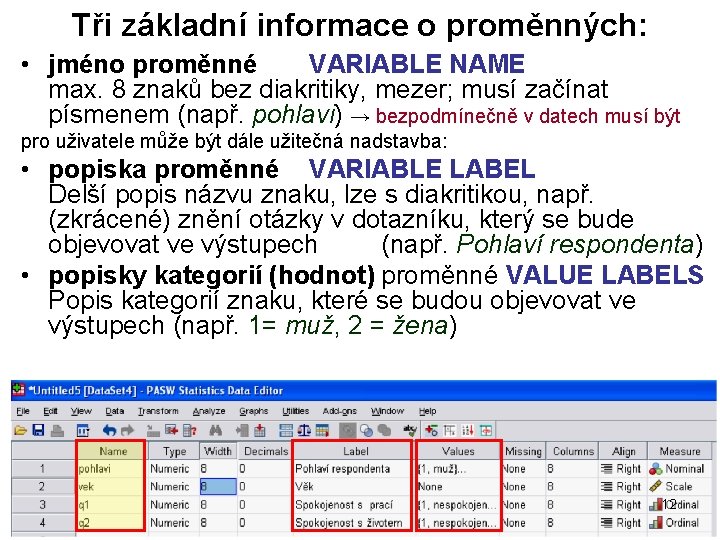Click the Width column header

218,451
